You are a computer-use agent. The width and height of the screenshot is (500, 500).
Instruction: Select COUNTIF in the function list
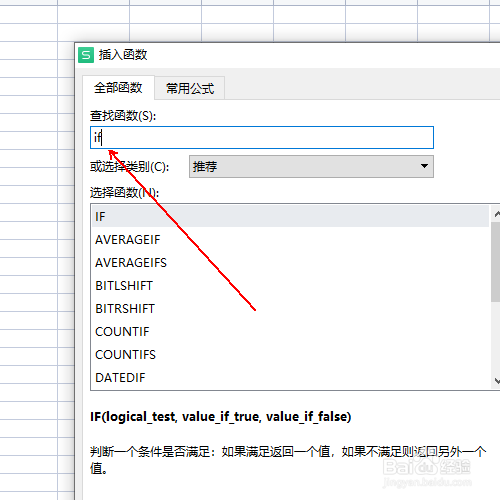tap(290, 332)
